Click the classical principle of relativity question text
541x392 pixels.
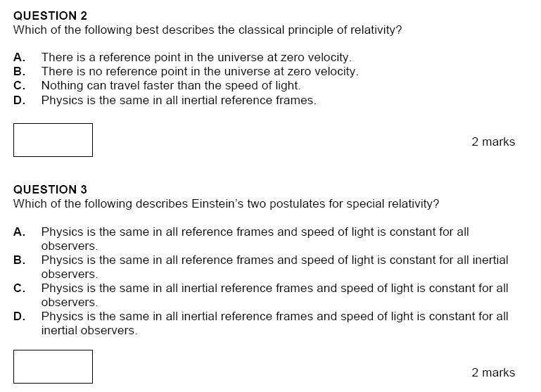pos(208,30)
